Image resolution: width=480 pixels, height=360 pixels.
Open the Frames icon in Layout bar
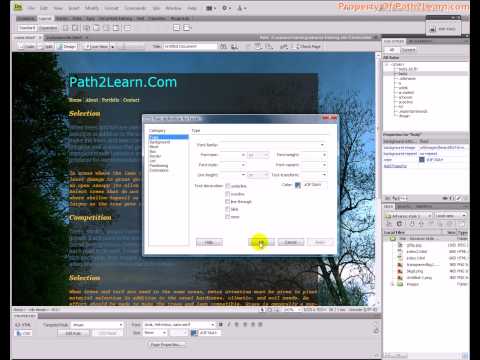coord(187,28)
